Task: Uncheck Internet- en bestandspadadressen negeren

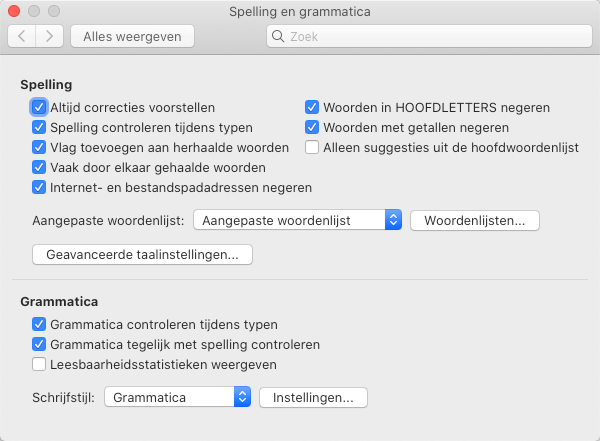Action: click(39, 188)
